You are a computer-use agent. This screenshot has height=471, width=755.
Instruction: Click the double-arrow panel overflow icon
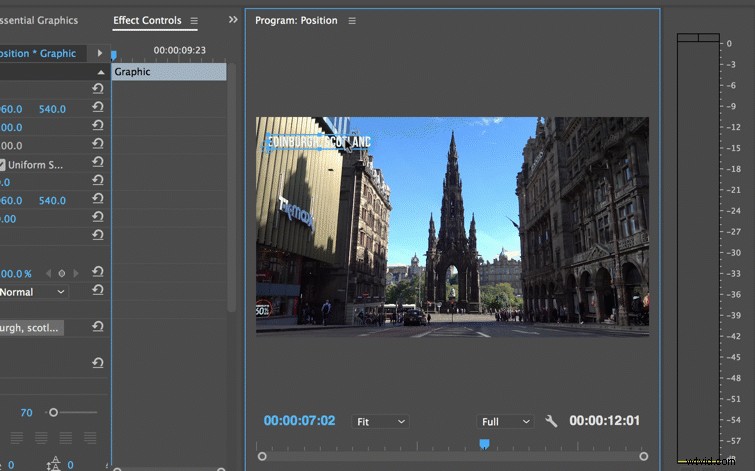pos(233,20)
